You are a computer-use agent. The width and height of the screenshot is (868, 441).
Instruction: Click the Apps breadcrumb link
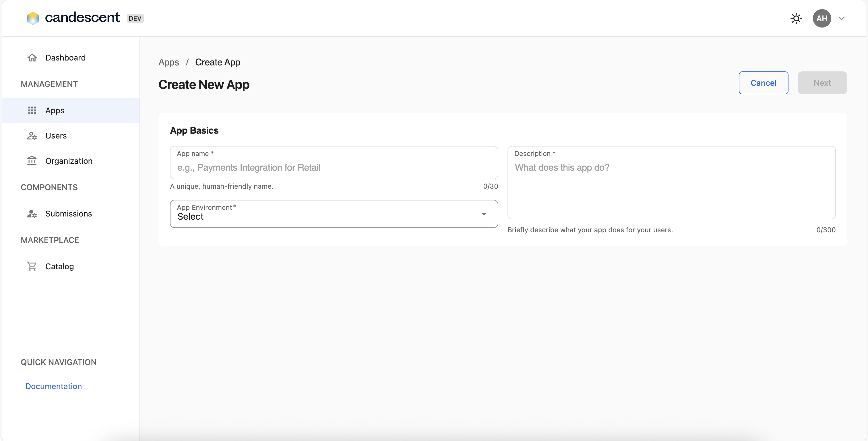pos(168,62)
